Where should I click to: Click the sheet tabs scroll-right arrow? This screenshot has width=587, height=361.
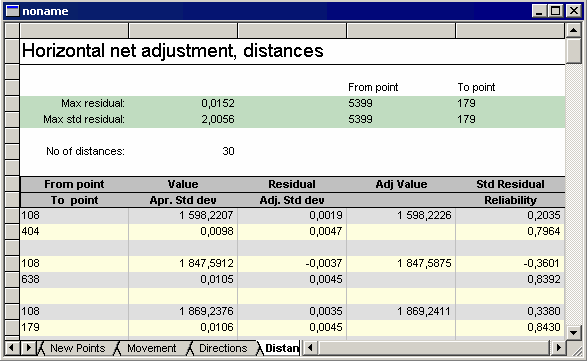[28, 348]
